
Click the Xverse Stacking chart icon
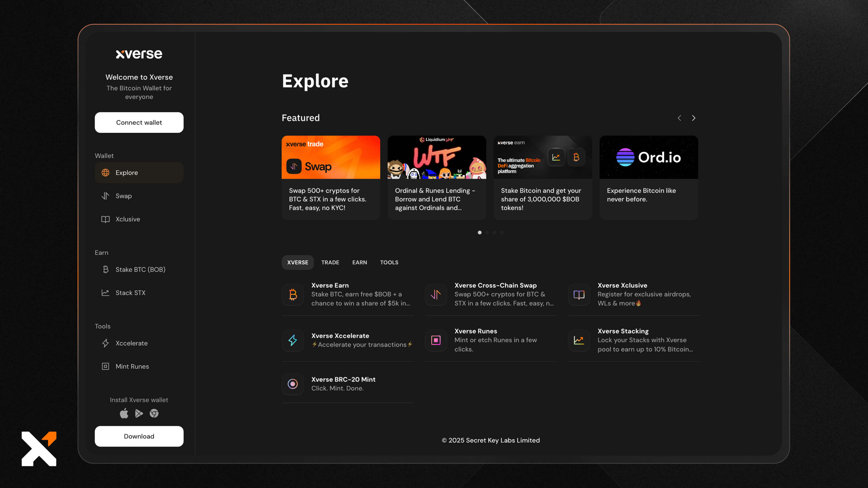(x=579, y=340)
